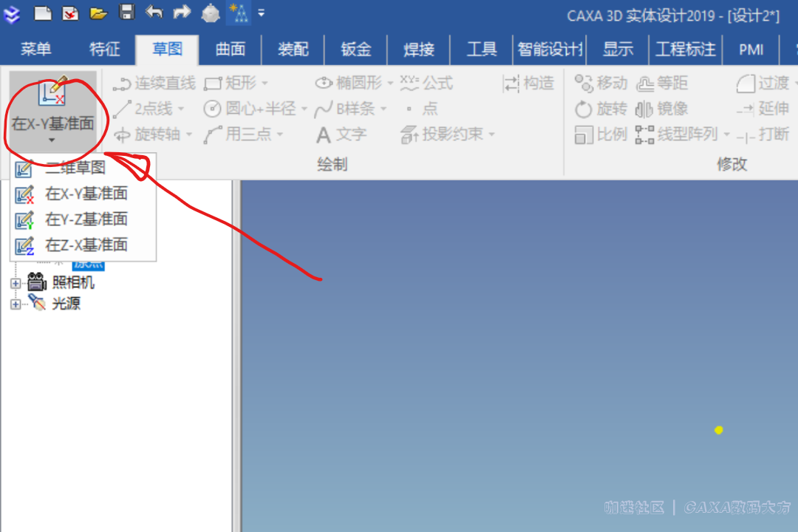
Task: Select the 比例 scale tool
Action: click(601, 134)
